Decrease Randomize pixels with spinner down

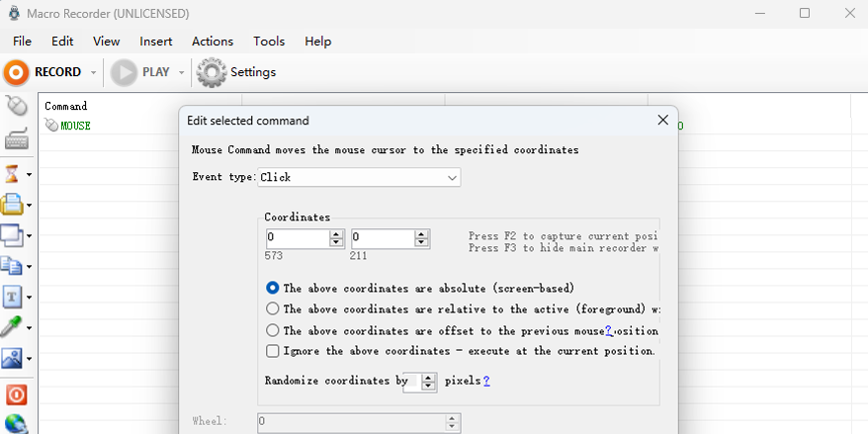(428, 387)
